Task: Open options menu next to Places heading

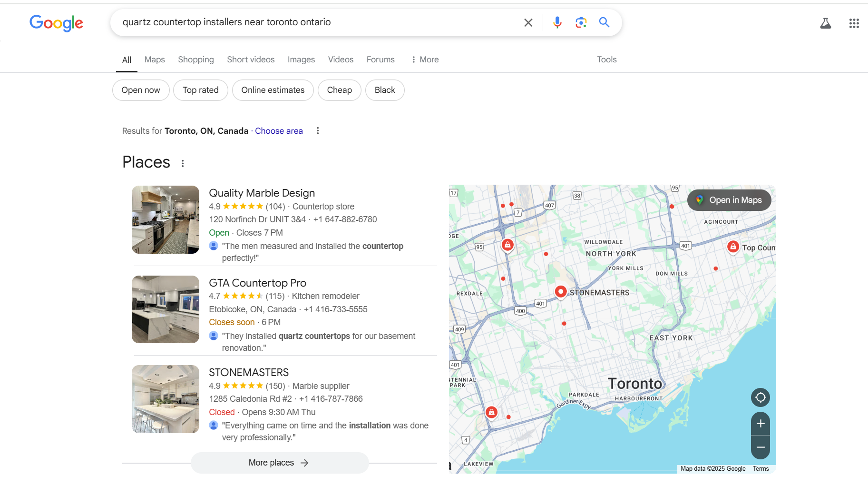Action: (x=183, y=163)
